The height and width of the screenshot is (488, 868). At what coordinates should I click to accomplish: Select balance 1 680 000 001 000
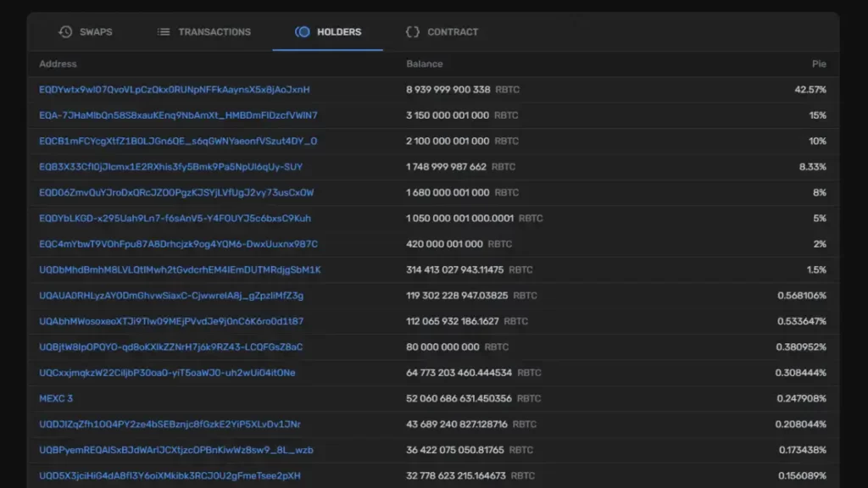(448, 192)
